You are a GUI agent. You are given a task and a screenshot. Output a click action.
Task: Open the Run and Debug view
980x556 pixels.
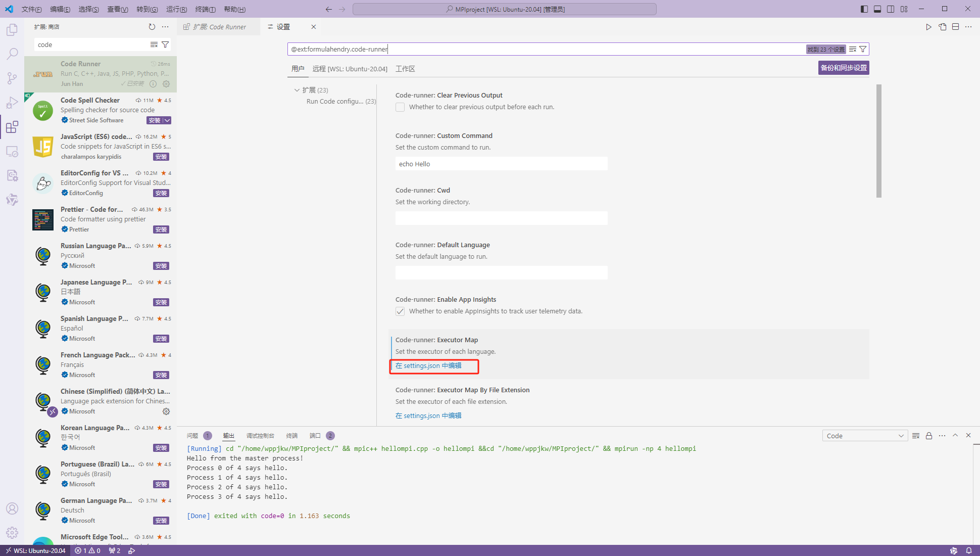12,103
